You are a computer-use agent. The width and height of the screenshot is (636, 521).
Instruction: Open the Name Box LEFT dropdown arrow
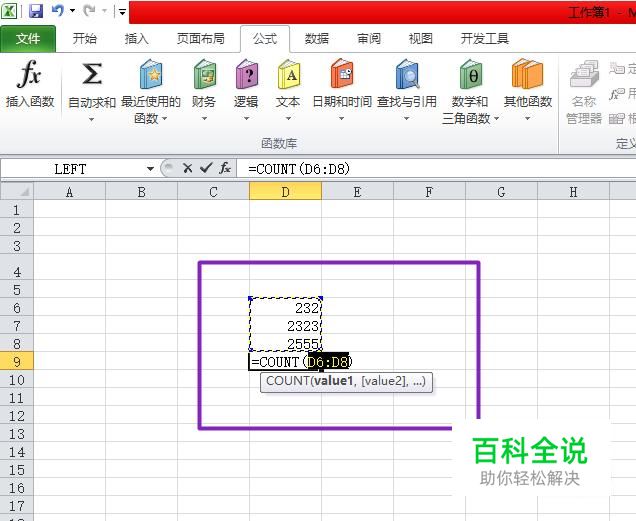[150, 169]
